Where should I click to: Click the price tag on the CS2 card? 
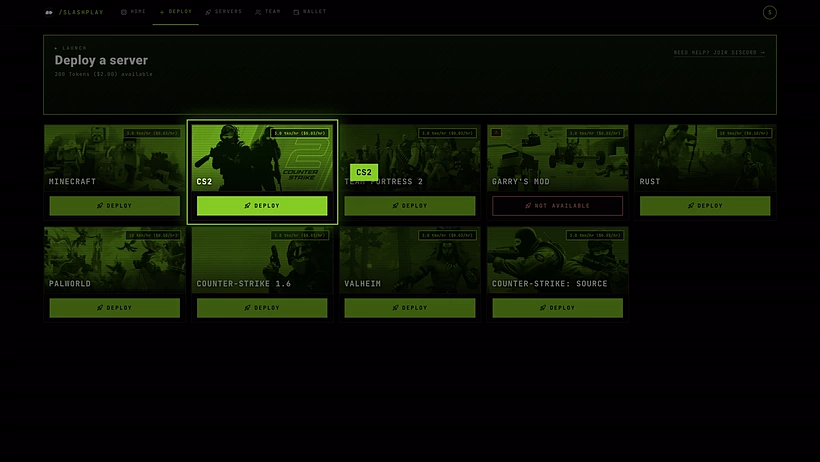300,133
